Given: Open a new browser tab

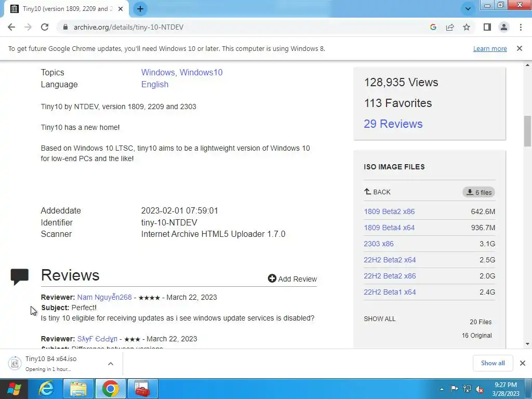Looking at the screenshot, I should (140, 9).
